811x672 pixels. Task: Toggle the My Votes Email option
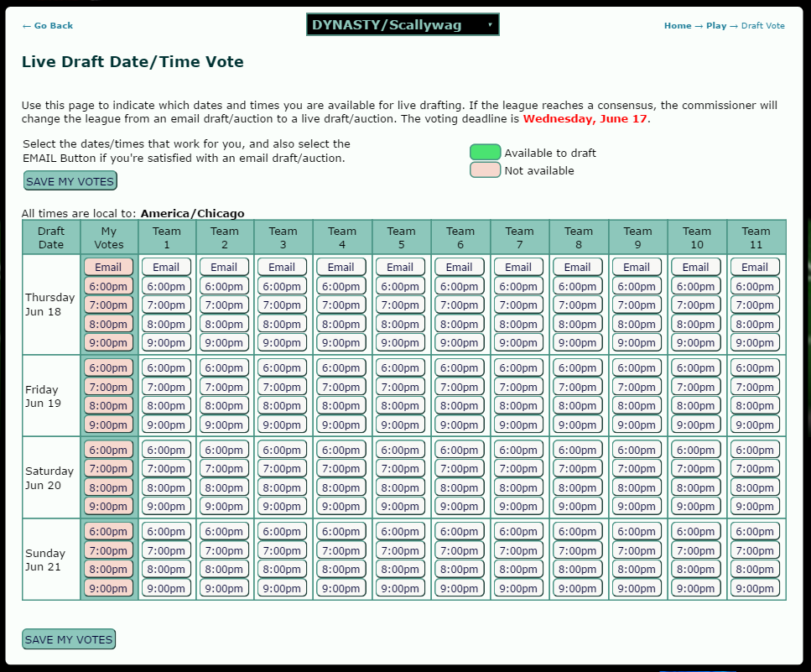(x=108, y=267)
